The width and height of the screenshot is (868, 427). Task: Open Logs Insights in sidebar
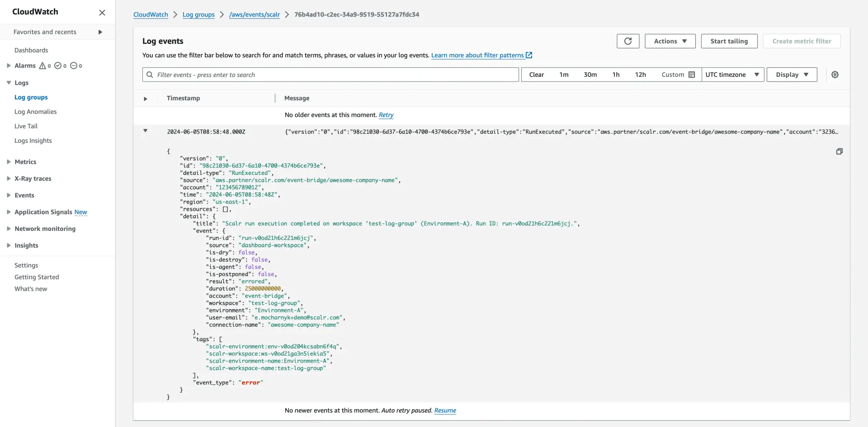(33, 141)
